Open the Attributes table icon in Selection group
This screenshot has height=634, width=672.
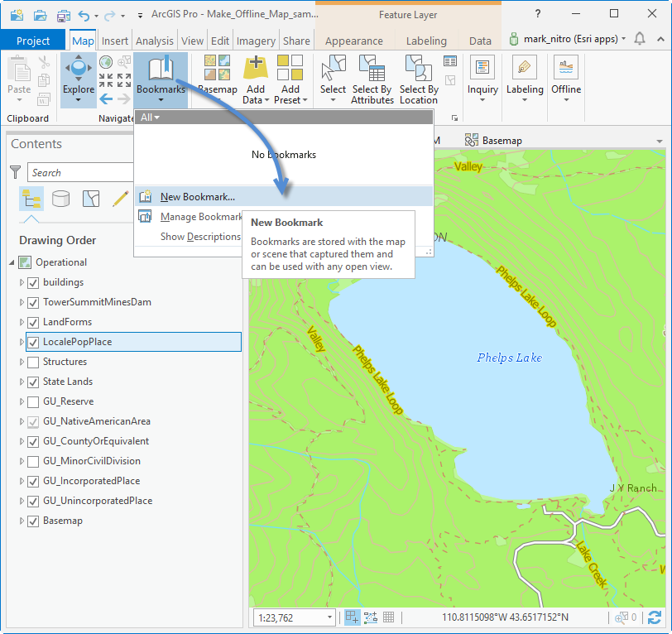coord(450,61)
